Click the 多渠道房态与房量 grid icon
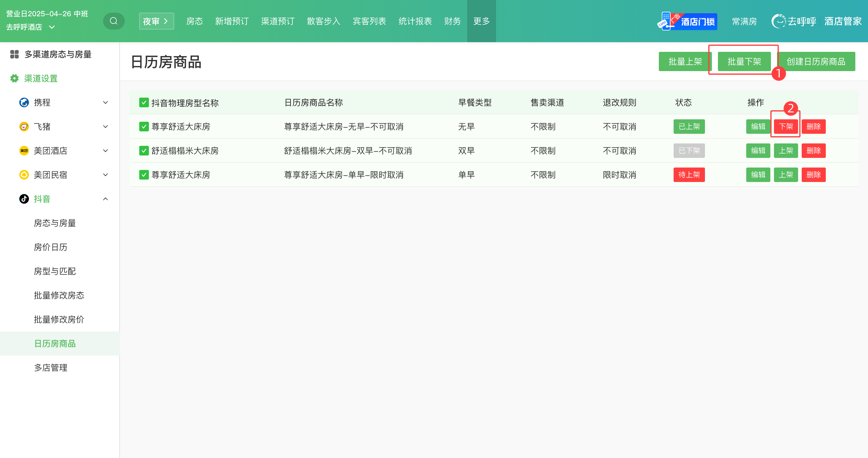The height and width of the screenshot is (458, 868). tap(14, 54)
